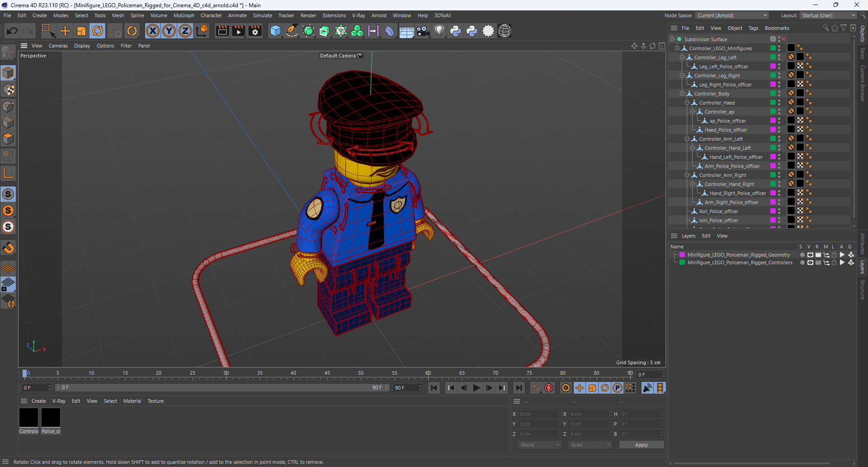Viewport: 868px width, 467px height.
Task: Click the Spline Pen tool icon
Action: click(292, 31)
